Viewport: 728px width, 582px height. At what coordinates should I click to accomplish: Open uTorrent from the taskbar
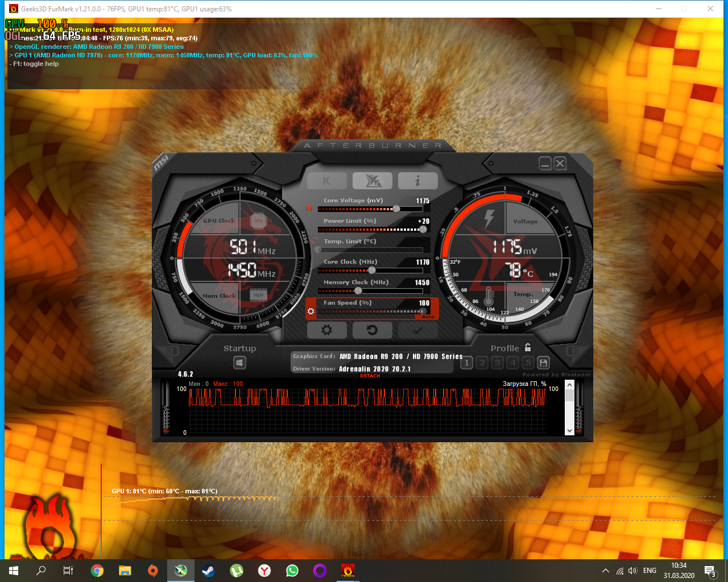pos(237,571)
